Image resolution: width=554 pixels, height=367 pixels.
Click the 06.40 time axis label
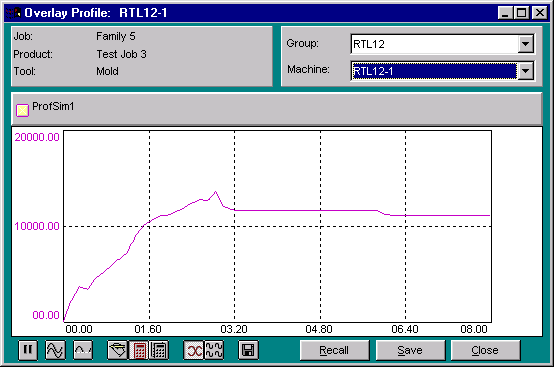pos(405,329)
